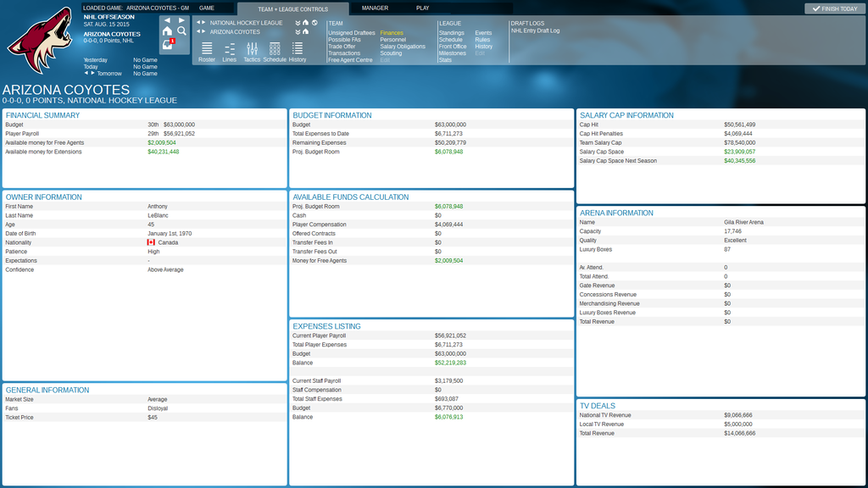868x488 pixels.
Task: Click the arena Capacity value 17,746
Action: pyautogui.click(x=732, y=231)
